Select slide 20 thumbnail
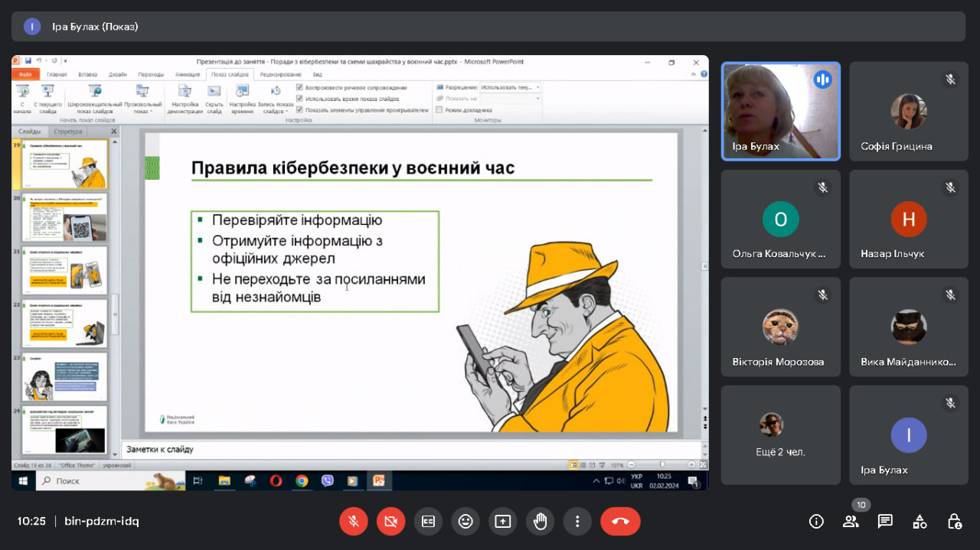Screen dimensions: 980x550 (64, 218)
